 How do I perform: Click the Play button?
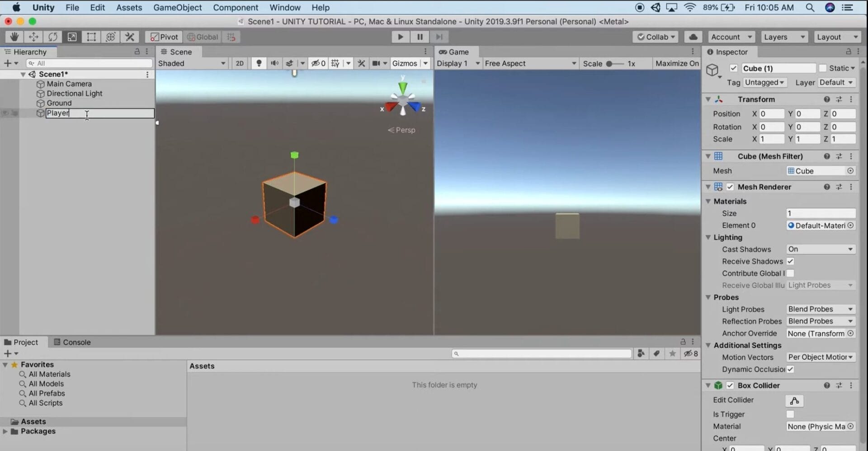tap(400, 37)
